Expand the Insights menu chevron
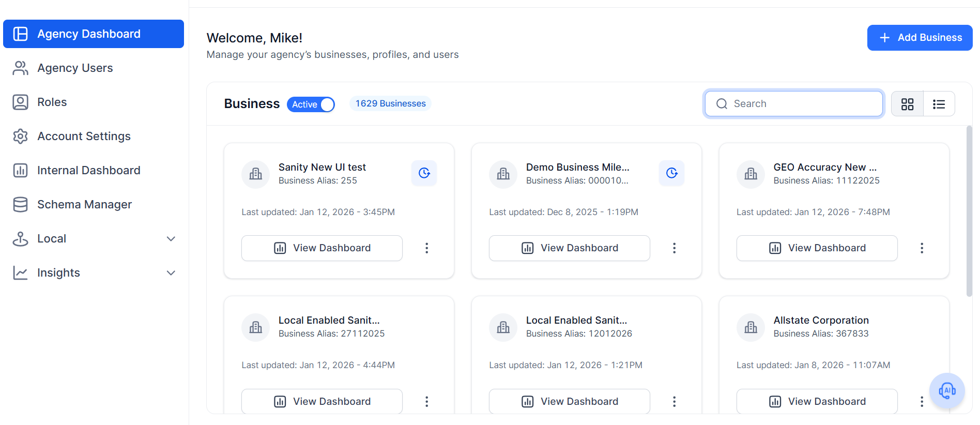 coord(171,272)
